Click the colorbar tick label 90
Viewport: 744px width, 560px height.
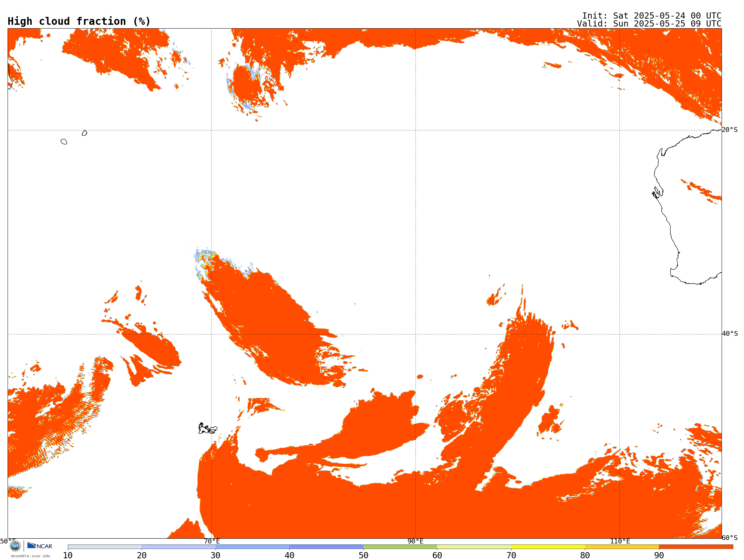659,556
